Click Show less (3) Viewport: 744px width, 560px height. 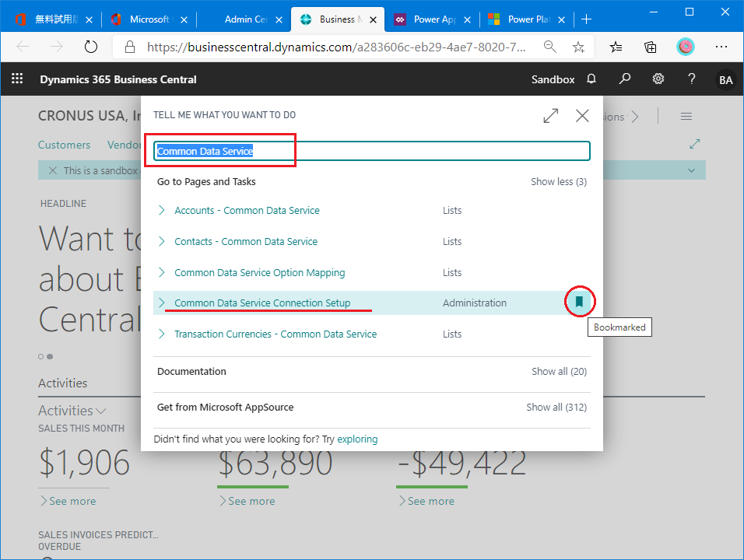click(x=559, y=181)
